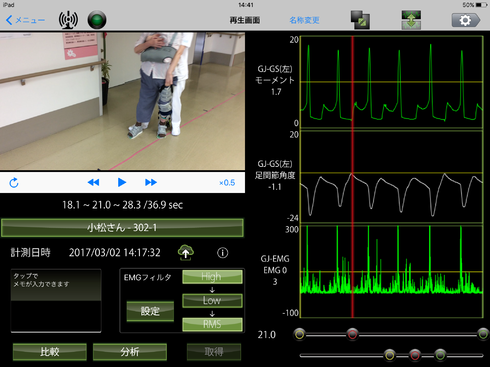Tap the 18.1 ~ 21.0 ~ 28.3 time readout
The width and height of the screenshot is (490, 367).
click(122, 205)
